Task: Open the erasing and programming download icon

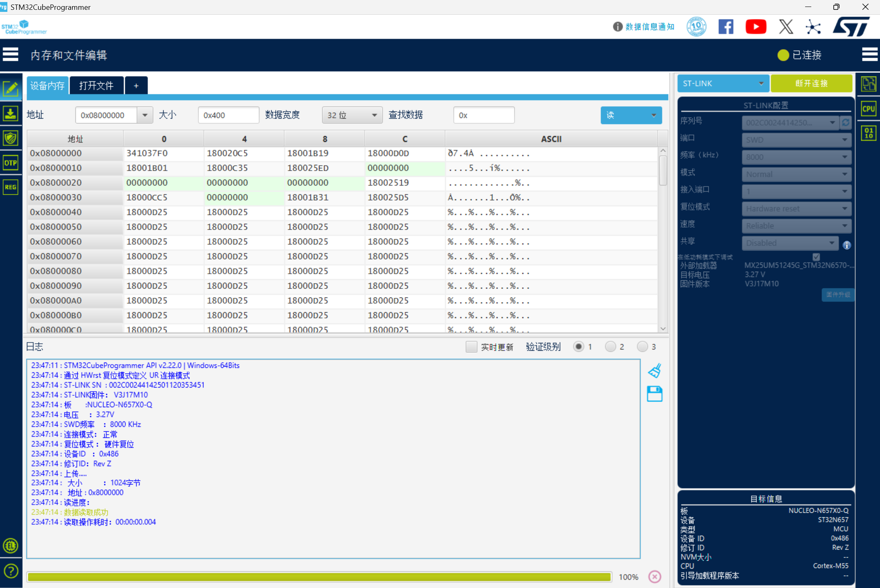Action: pyautogui.click(x=11, y=113)
